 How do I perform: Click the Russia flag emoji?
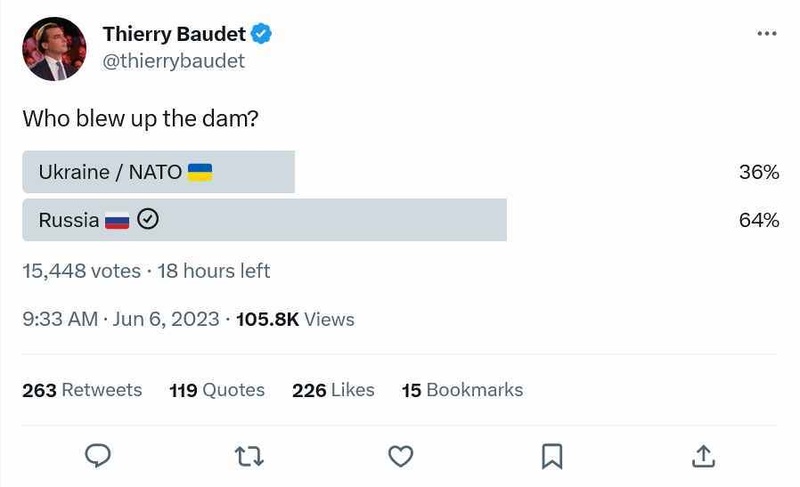click(x=117, y=220)
